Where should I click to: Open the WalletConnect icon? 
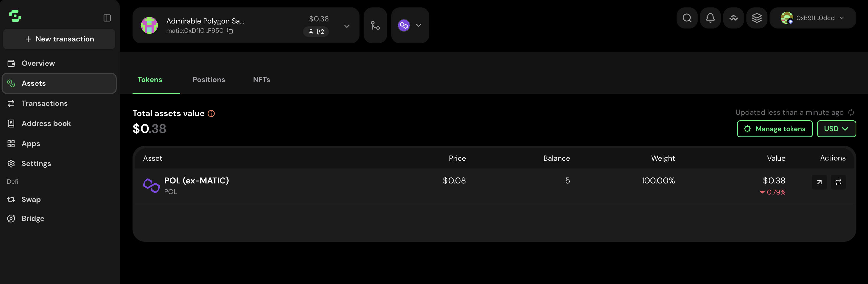pos(733,18)
